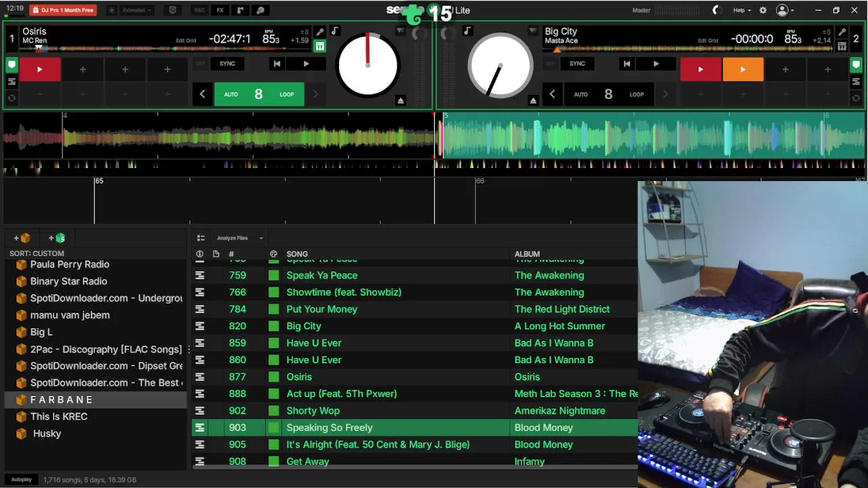868x488 pixels.
Task: Trigger deck 2 red cue point 1
Action: (701, 69)
